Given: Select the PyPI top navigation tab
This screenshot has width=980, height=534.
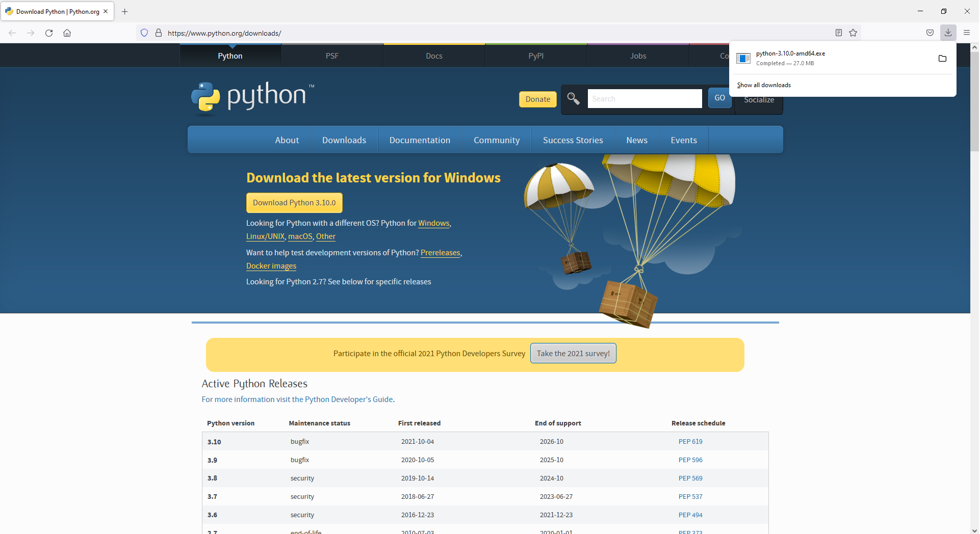Looking at the screenshot, I should click(536, 56).
